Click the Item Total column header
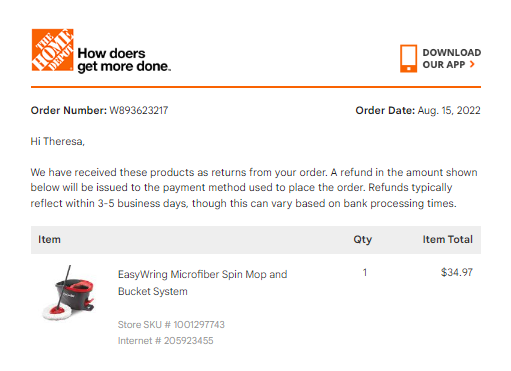The image size is (511, 371). (x=448, y=239)
